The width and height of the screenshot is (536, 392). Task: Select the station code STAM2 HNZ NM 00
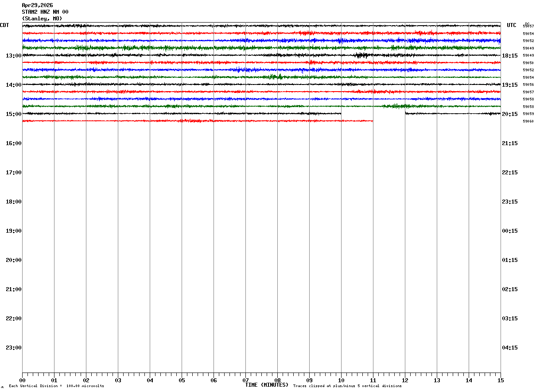pos(45,12)
